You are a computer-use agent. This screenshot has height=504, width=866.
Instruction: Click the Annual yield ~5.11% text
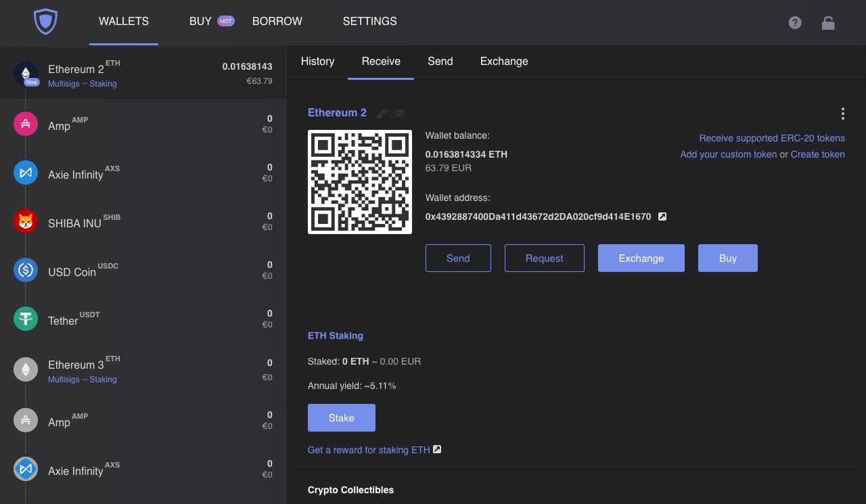(352, 386)
